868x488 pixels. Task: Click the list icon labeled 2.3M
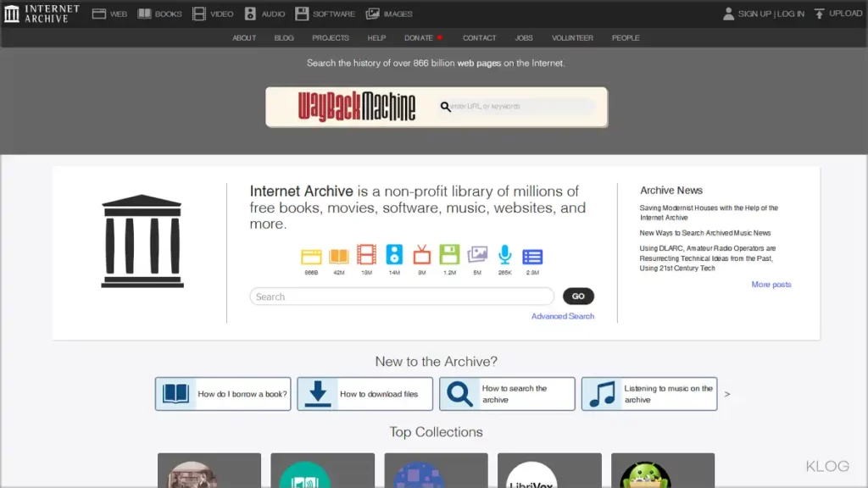pos(532,257)
